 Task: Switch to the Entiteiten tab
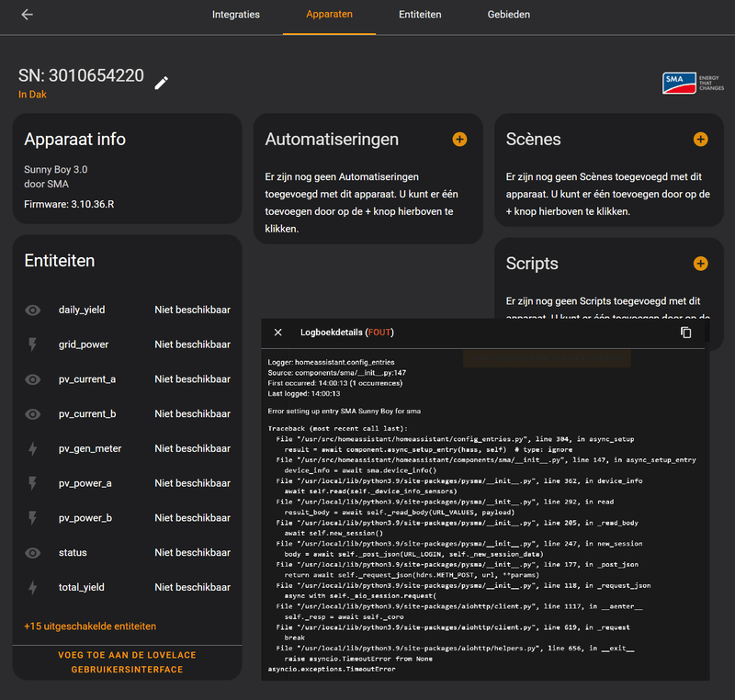420,15
